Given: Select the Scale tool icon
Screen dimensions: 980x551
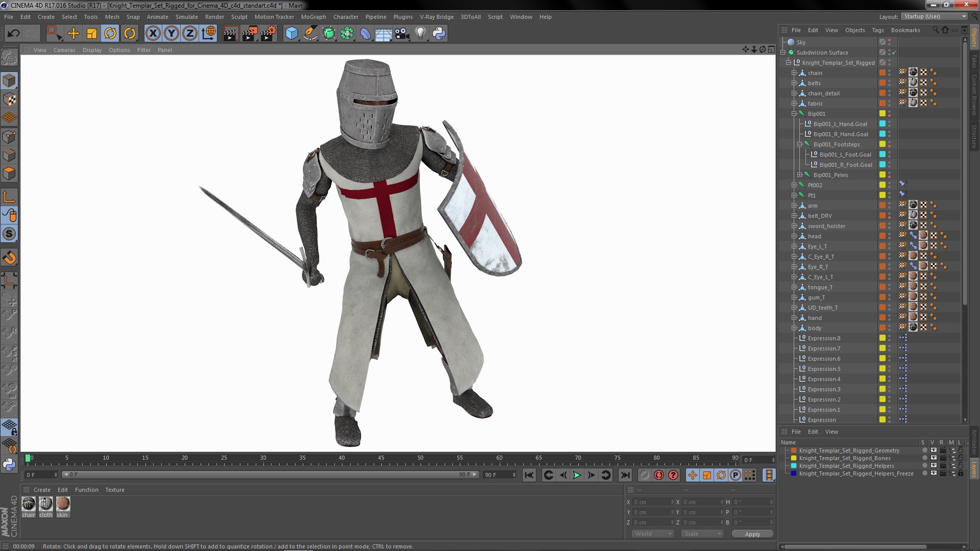Looking at the screenshot, I should coord(92,34).
